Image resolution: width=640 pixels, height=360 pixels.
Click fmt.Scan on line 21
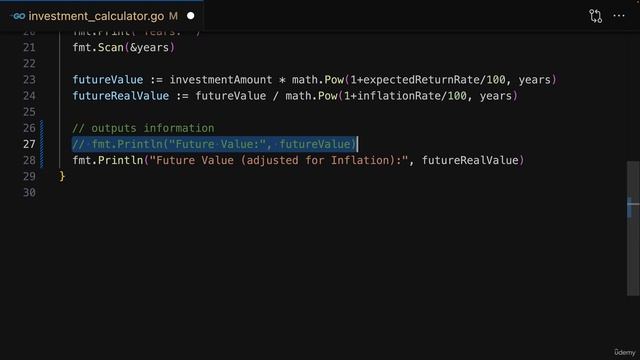point(98,47)
